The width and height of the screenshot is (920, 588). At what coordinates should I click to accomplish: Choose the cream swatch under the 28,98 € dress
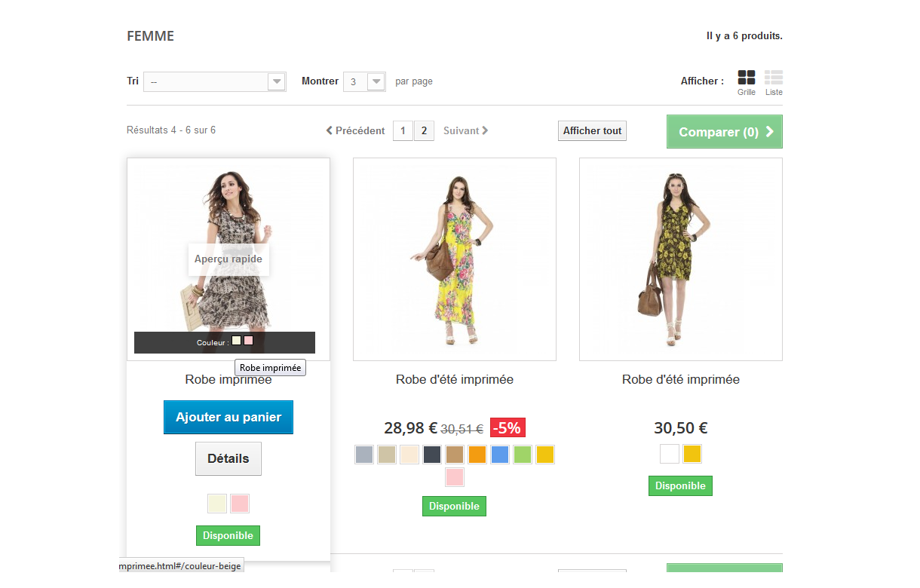(409, 455)
